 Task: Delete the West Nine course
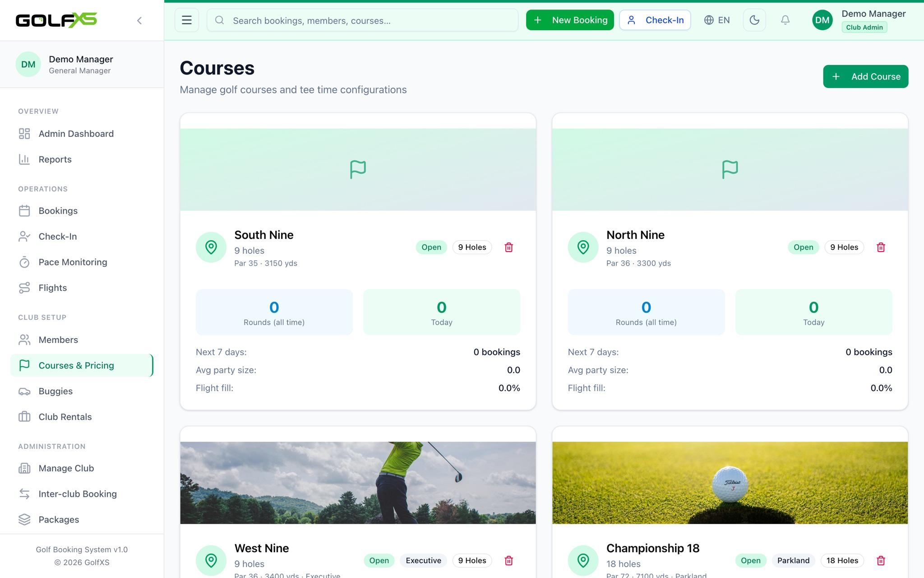tap(508, 561)
